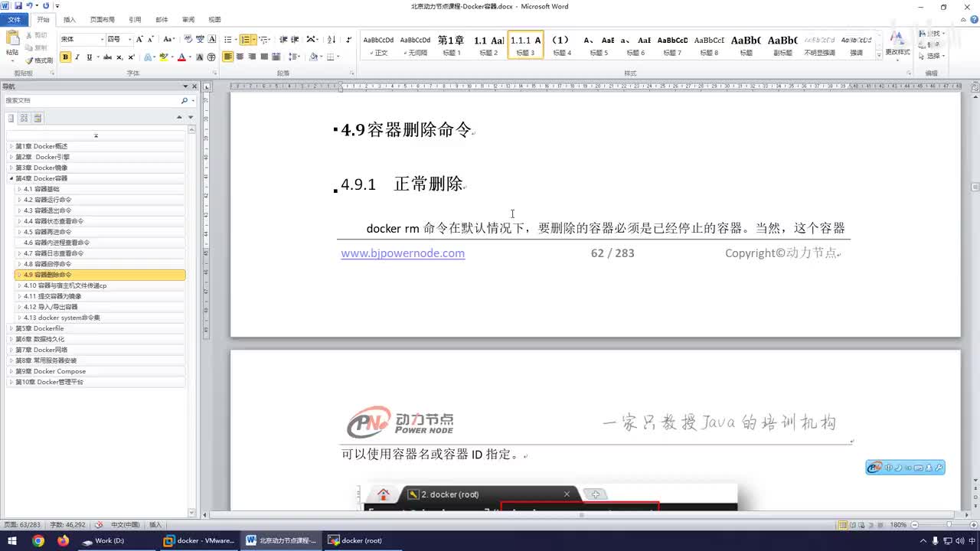This screenshot has width=980, height=551.
Task: Click the Character Border icon
Action: (212, 39)
